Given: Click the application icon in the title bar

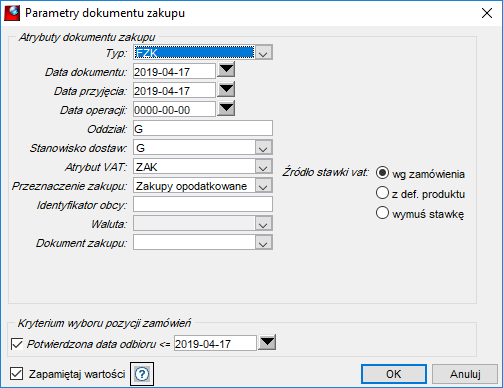Looking at the screenshot, I should [x=12, y=13].
